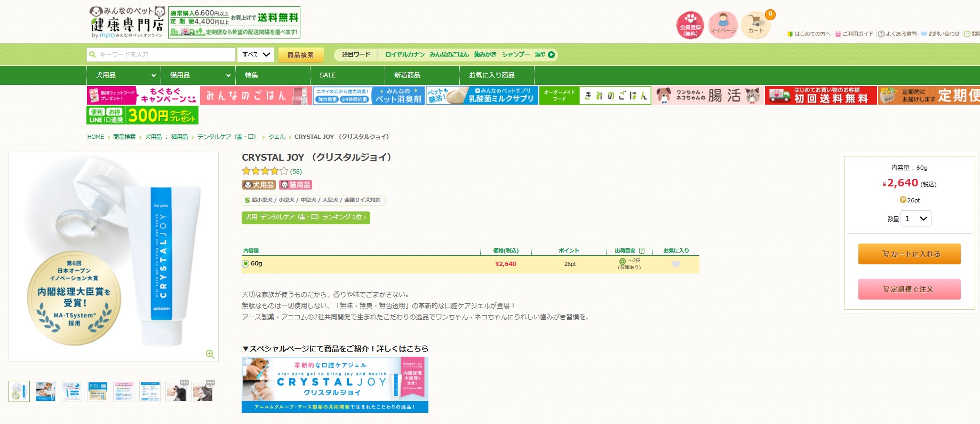Click hot keyword 歯みがき
The height and width of the screenshot is (424, 980).
pos(485,54)
